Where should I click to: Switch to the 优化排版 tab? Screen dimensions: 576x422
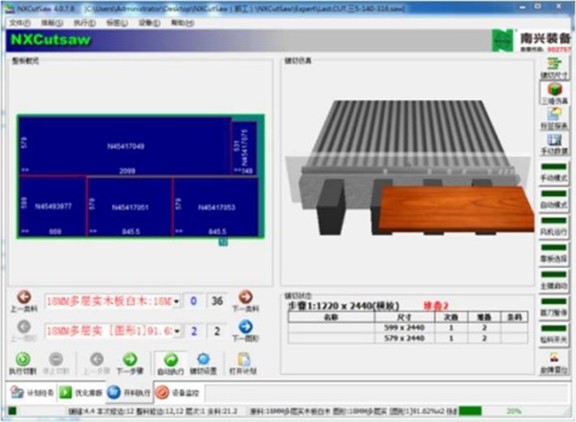[x=81, y=393]
